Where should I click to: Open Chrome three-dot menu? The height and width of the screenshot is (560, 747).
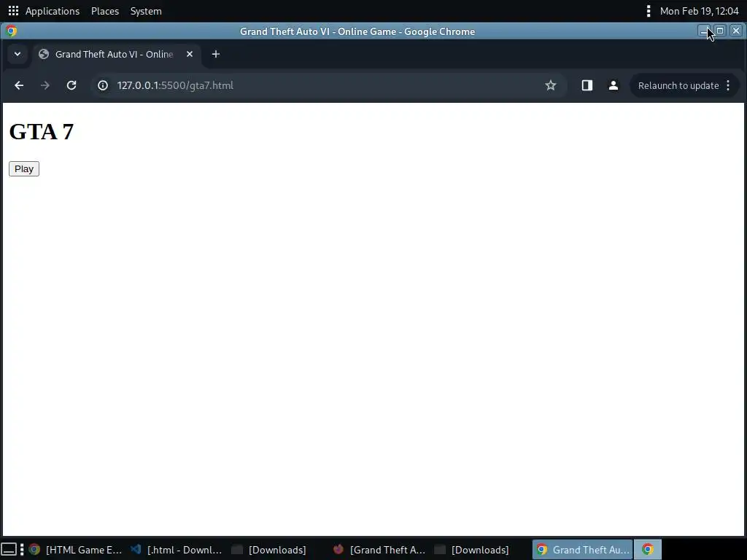(x=728, y=85)
